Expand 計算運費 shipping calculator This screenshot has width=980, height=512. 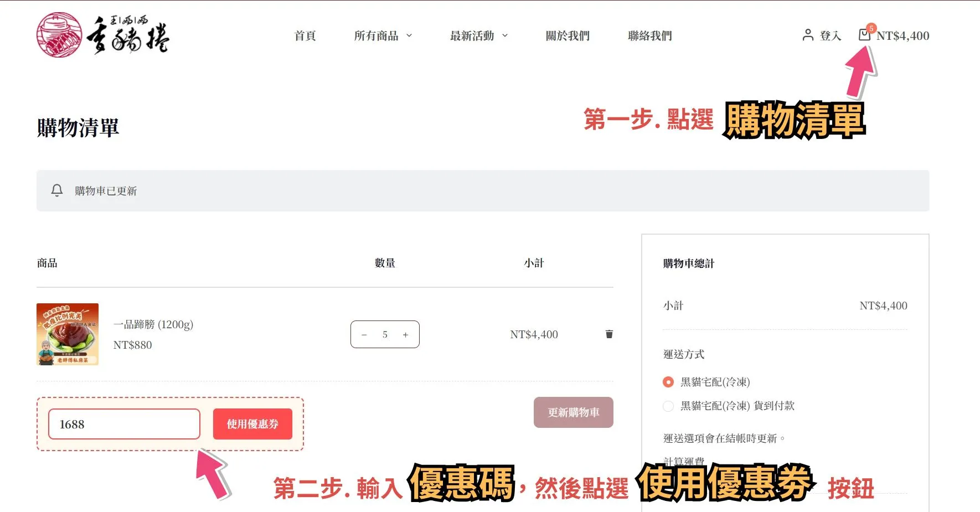[x=684, y=461]
